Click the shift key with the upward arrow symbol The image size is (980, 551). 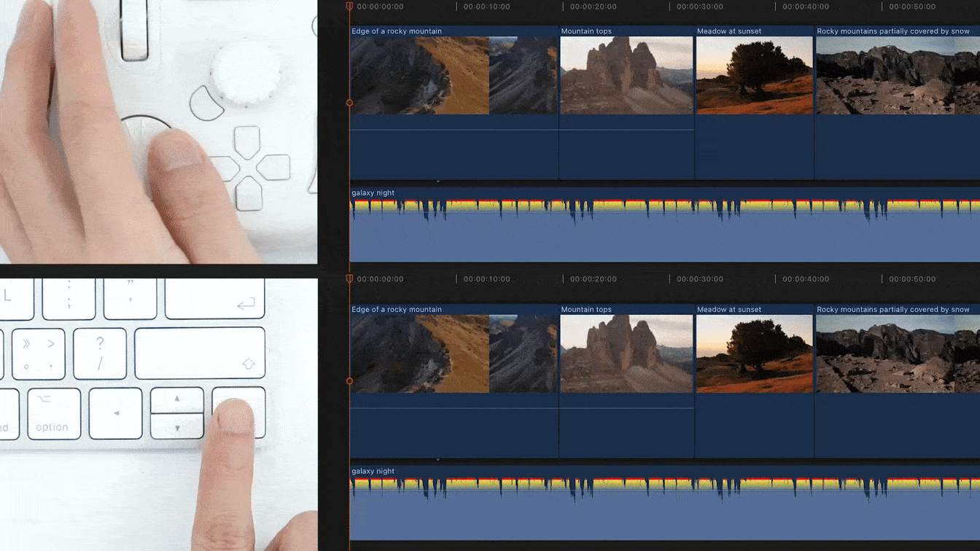[x=200, y=353]
